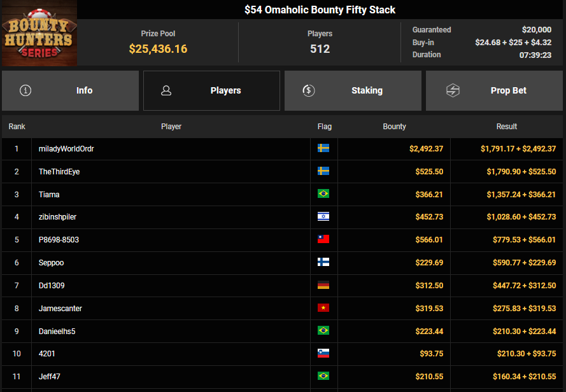Click Vietnam flag in Jamescanter row
Image resolution: width=566 pixels, height=392 pixels.
click(x=323, y=308)
